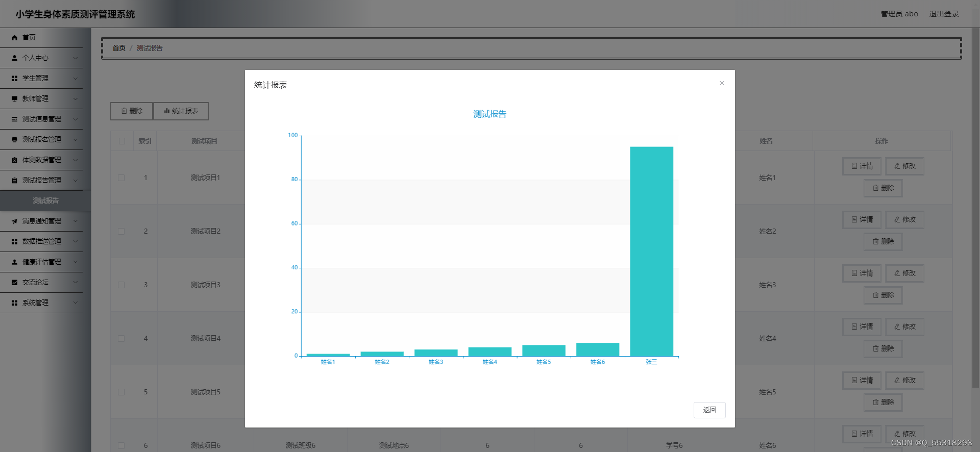The width and height of the screenshot is (980, 452).
Task: Click the 统计报表 dialog heading
Action: pyautogui.click(x=271, y=85)
